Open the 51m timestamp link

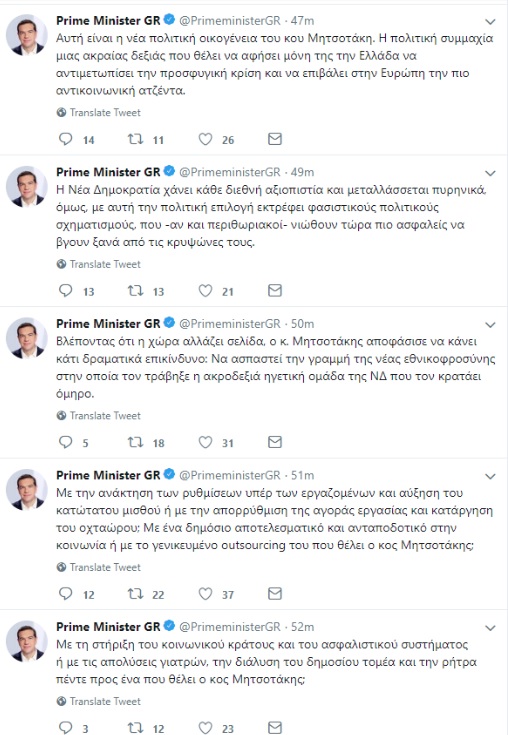click(x=302, y=475)
